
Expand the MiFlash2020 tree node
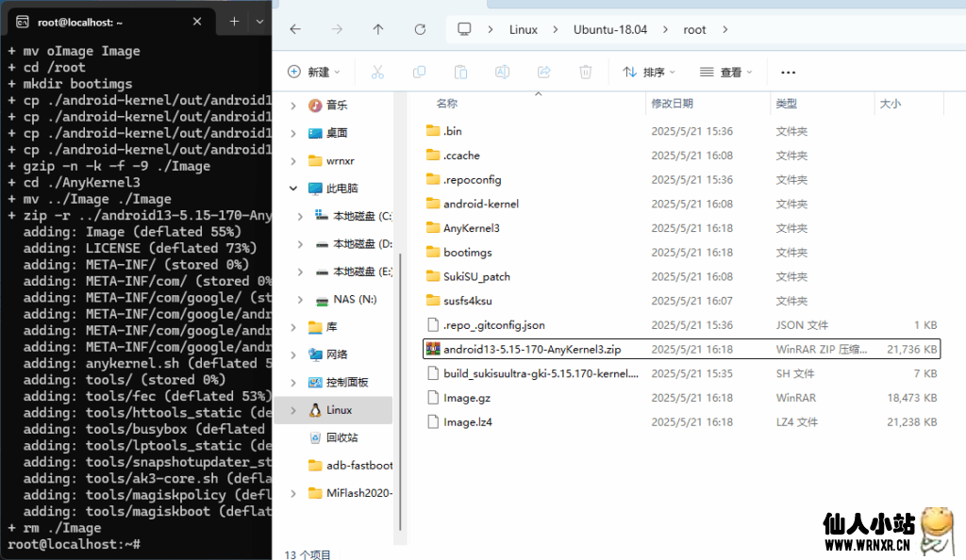(293, 494)
